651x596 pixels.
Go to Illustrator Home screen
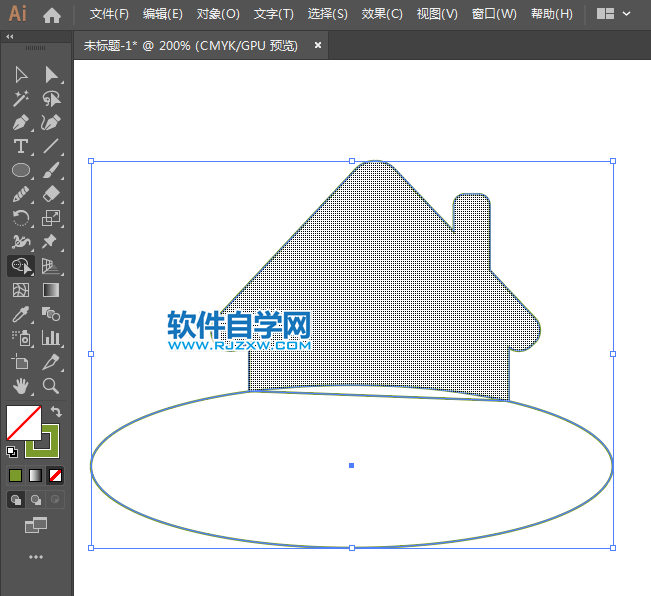click(x=52, y=15)
